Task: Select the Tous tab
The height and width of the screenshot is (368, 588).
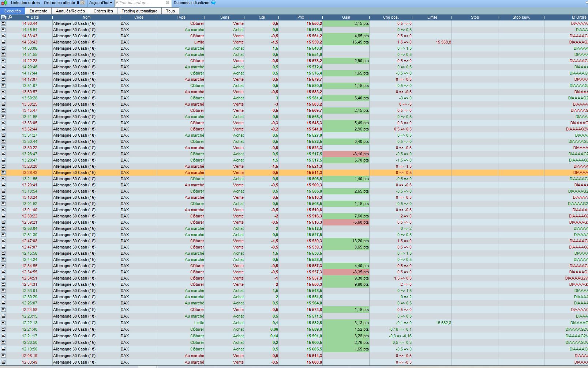Action: coord(171,11)
